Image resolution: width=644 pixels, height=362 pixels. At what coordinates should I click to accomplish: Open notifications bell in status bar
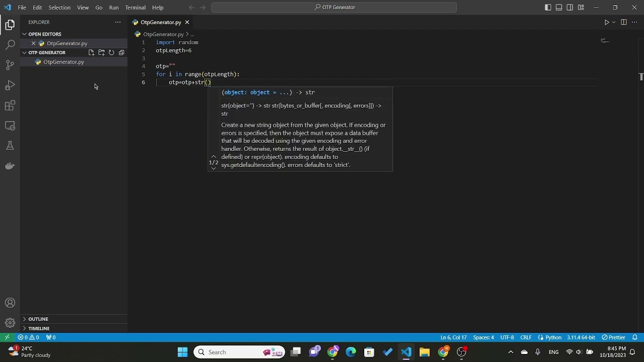635,337
